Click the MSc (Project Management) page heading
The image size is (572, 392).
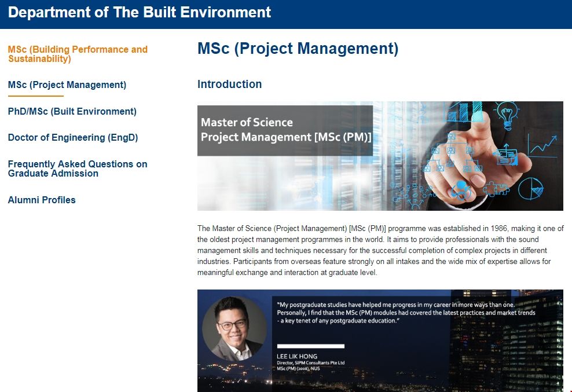point(298,49)
